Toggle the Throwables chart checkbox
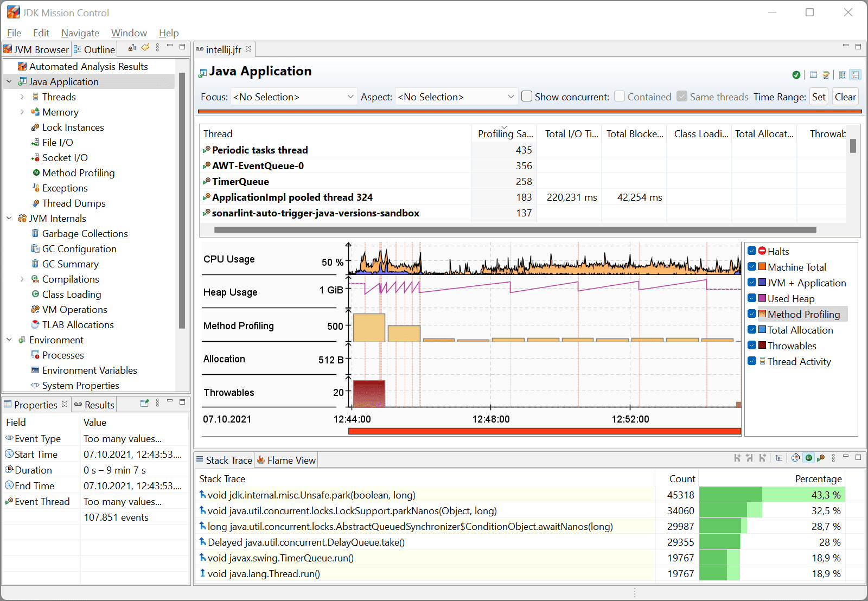 (x=752, y=346)
